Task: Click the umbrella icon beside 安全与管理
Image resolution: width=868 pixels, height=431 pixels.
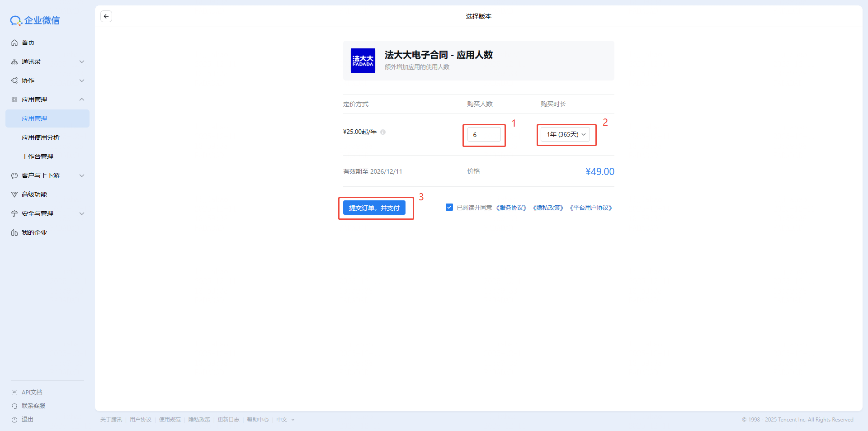Action: coord(14,213)
